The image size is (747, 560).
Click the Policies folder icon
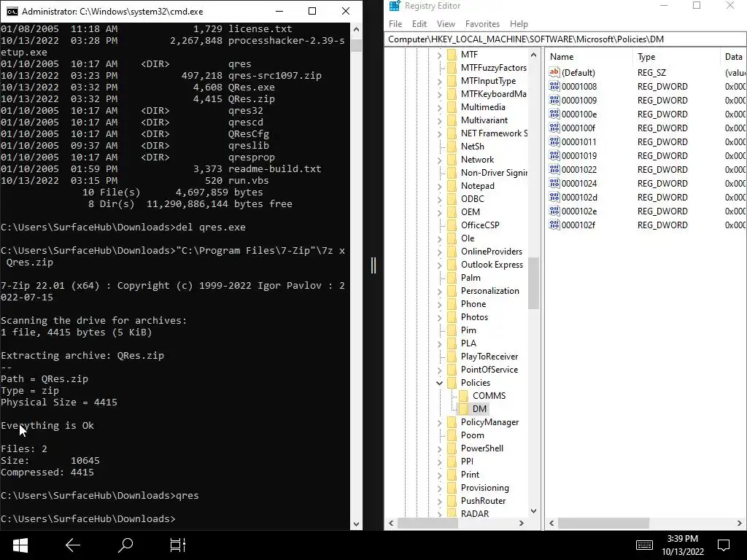[452, 382]
